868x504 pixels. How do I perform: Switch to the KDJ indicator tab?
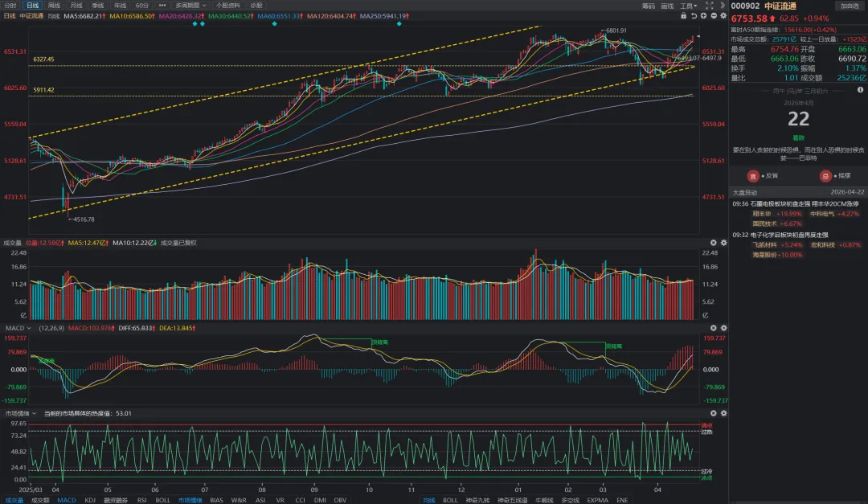click(x=89, y=500)
